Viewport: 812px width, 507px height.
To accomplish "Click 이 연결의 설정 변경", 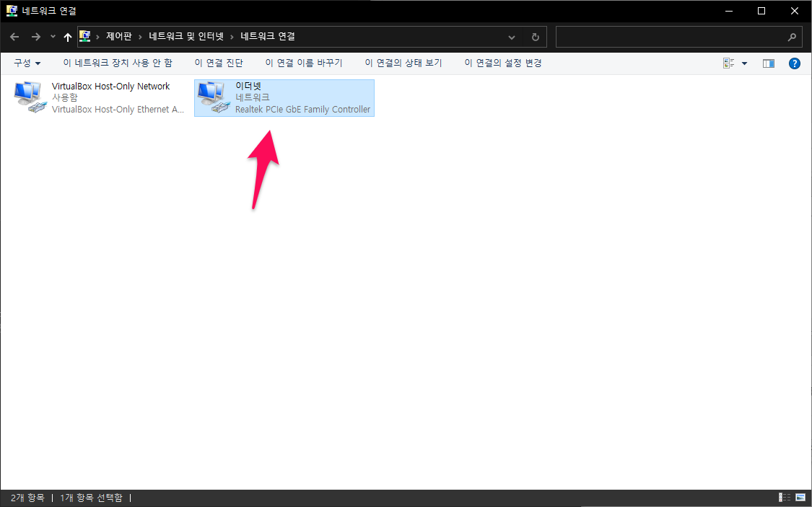I will [x=503, y=63].
